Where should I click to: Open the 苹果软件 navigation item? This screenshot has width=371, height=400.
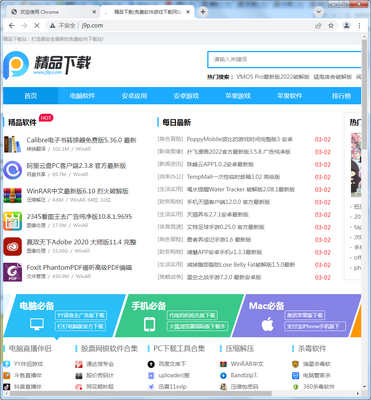pyautogui.click(x=290, y=96)
